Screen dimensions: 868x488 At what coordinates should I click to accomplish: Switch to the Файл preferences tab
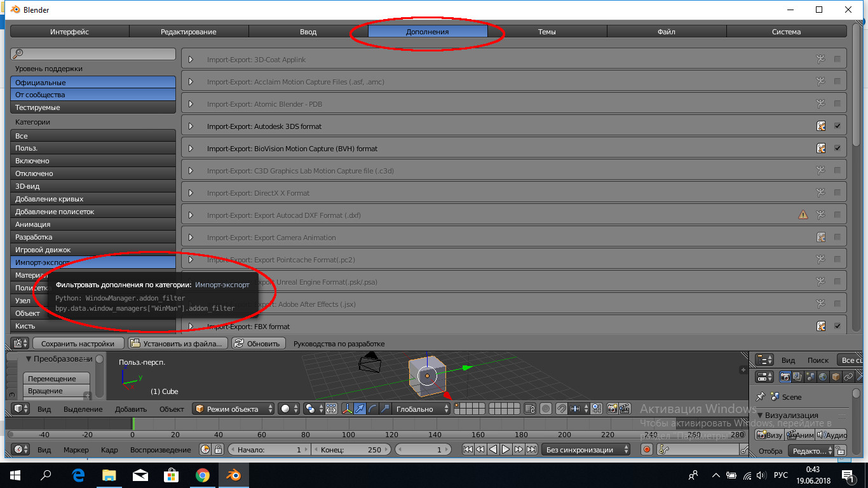pyautogui.click(x=667, y=31)
